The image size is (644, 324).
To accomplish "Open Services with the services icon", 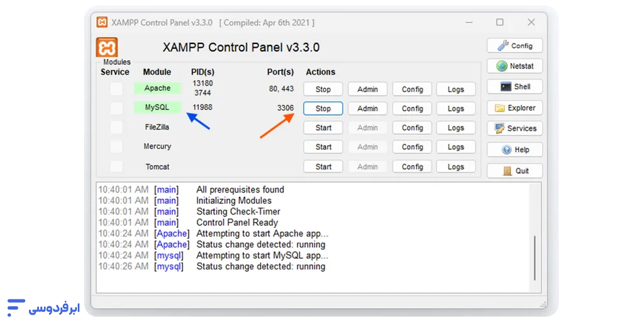I will [514, 128].
